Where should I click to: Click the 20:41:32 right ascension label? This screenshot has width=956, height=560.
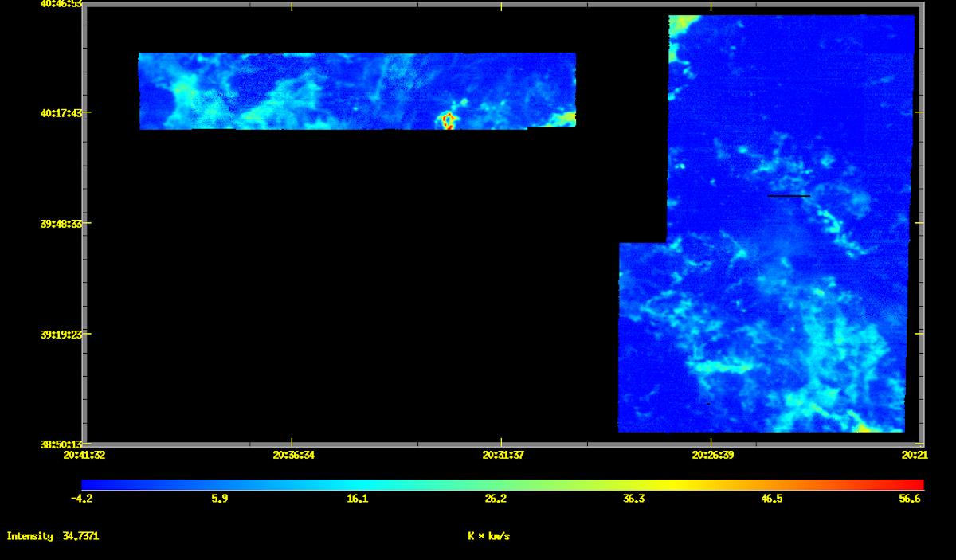(x=84, y=455)
